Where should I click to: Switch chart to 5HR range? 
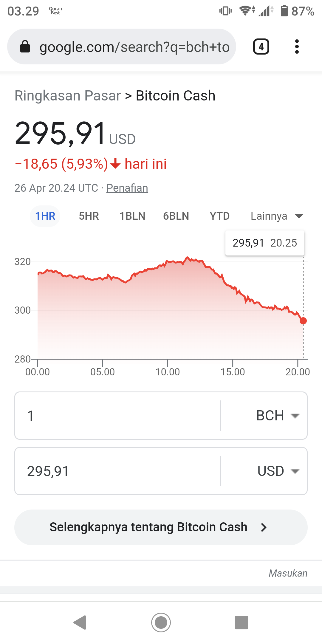click(89, 216)
